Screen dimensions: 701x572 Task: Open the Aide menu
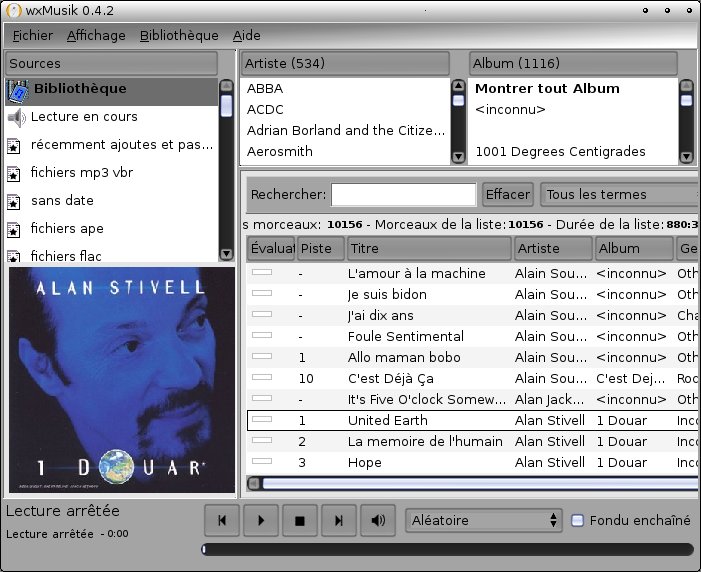(x=246, y=35)
